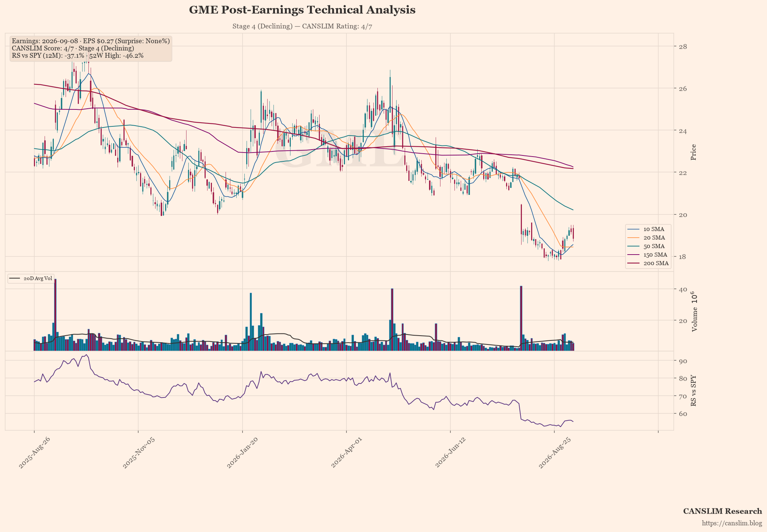Click the Earnings 2026-09-08 EPS info line
The height and width of the screenshot is (532, 767).
91,41
